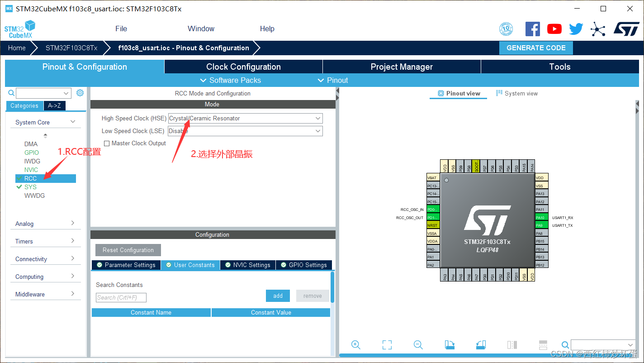Viewport: 644px width, 363px height.
Task: Select the PA8 pin on chip
Action: tap(541, 234)
